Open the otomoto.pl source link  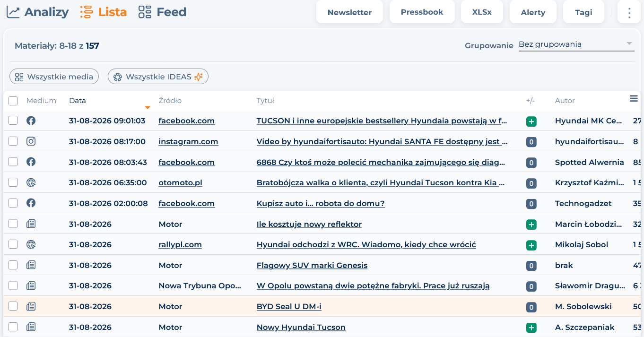click(x=180, y=182)
